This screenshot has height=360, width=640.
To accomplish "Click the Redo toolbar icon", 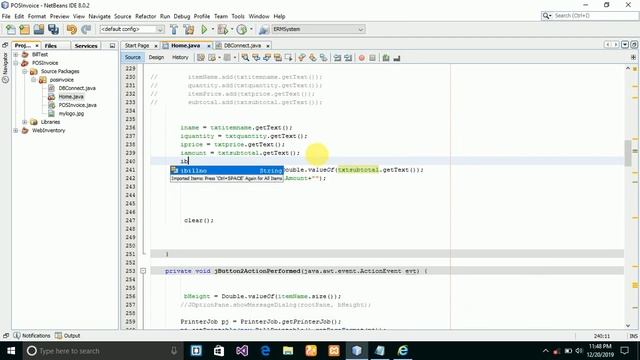I will [86, 29].
